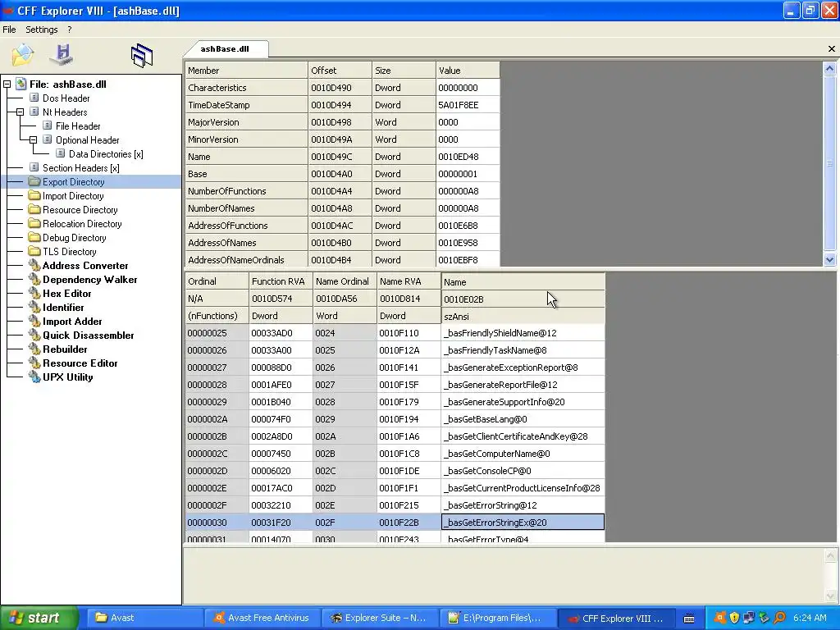Click the Value column header
Image resolution: width=840 pixels, height=630 pixels.
click(468, 71)
